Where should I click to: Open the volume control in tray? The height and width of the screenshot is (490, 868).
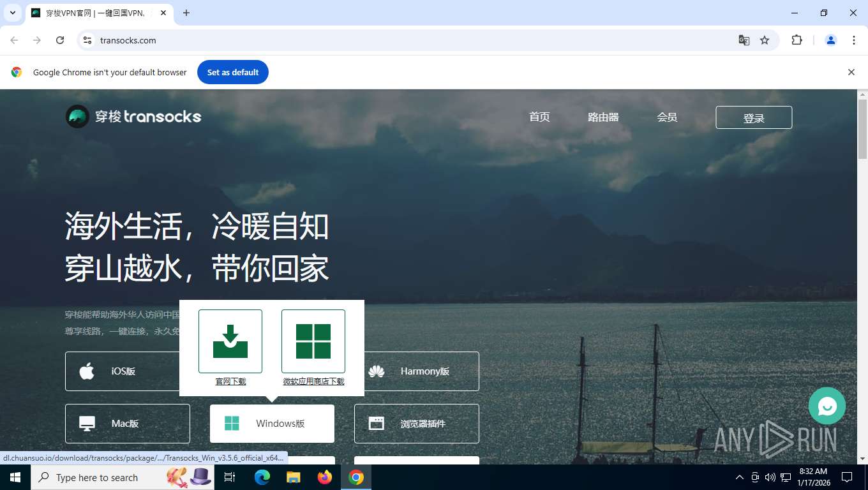[770, 477]
